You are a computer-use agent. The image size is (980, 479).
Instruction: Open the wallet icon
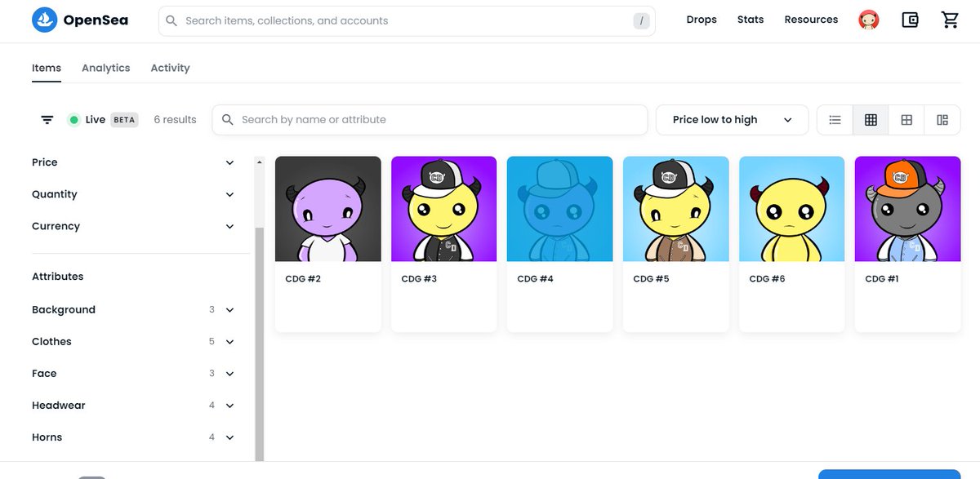pyautogui.click(x=911, y=20)
